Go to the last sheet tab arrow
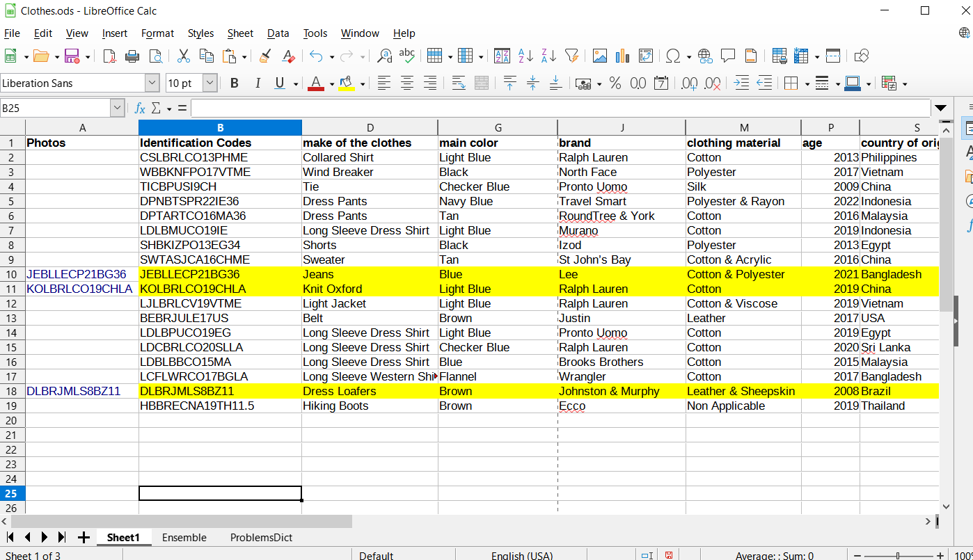Viewport: 973px width, 560px height. coord(62,537)
